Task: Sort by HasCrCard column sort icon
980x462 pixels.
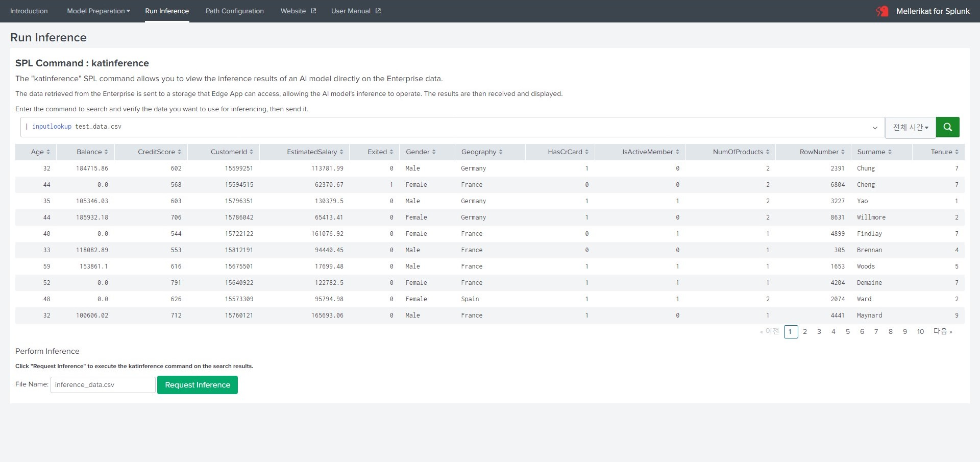Action: [586, 152]
